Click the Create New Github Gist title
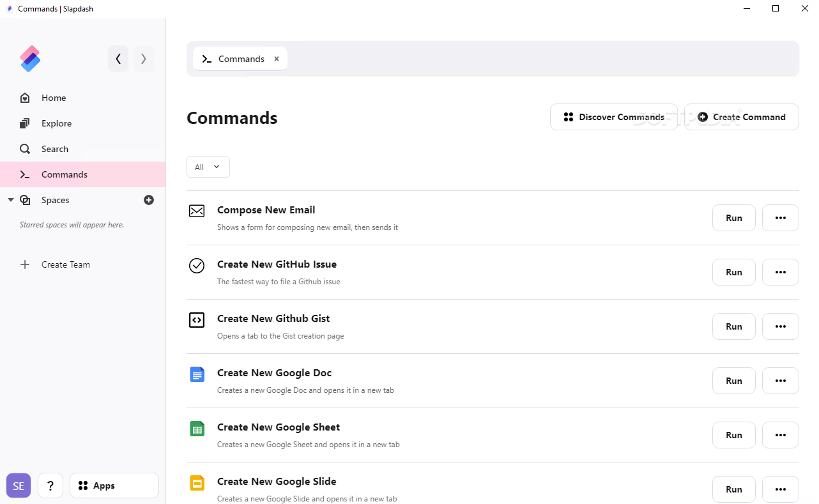The height and width of the screenshot is (504, 819). coord(273,319)
